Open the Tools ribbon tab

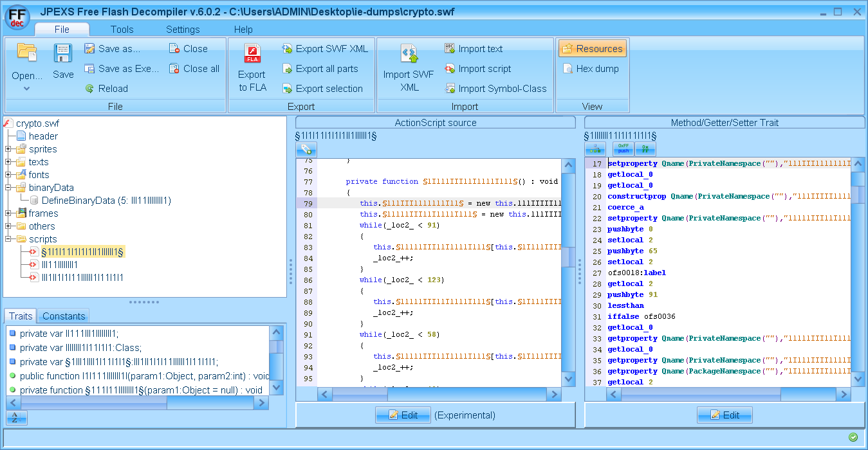(x=122, y=30)
